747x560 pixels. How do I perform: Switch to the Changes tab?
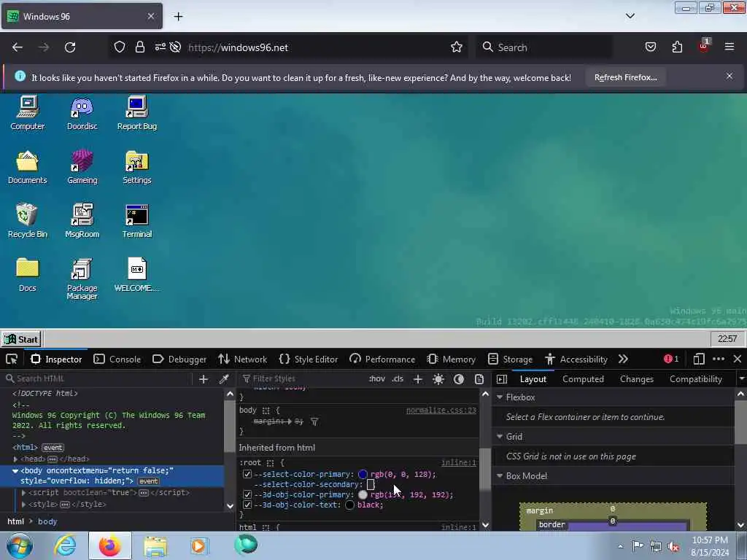tap(636, 379)
